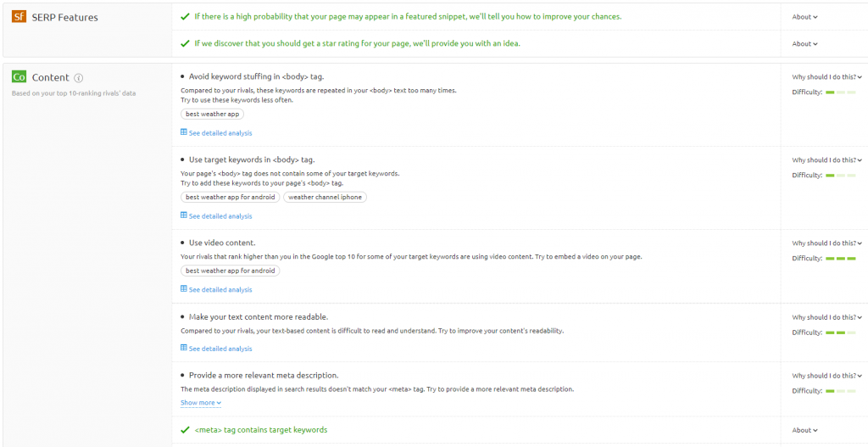Screen dimensions: 868x447
Task: Click the green Co Content icon
Action: pos(19,77)
